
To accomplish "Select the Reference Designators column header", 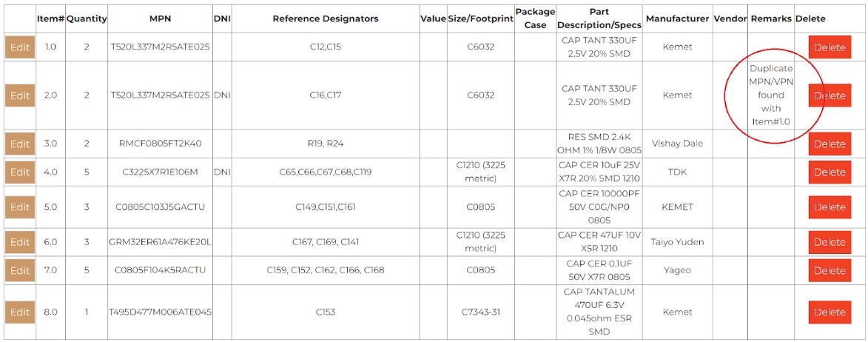I will click(x=326, y=19).
